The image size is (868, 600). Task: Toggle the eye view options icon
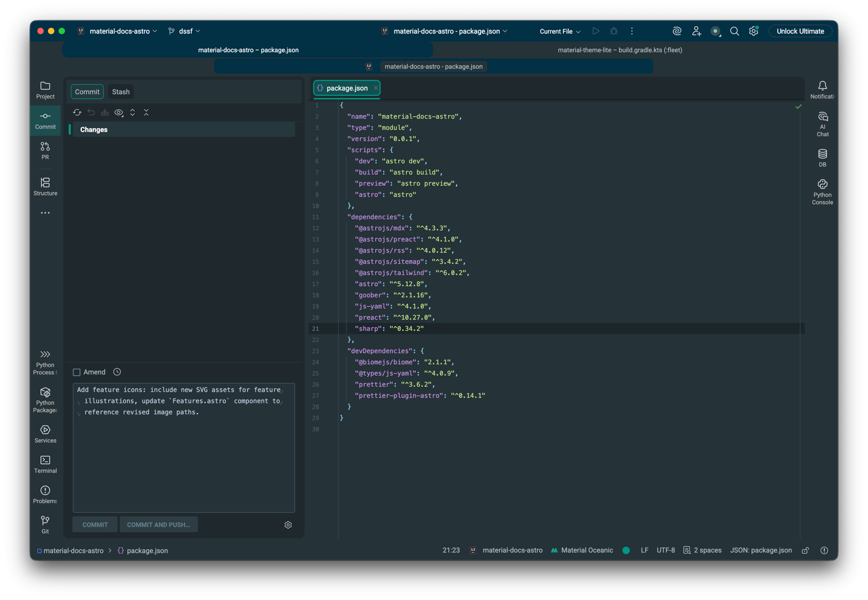(x=119, y=113)
